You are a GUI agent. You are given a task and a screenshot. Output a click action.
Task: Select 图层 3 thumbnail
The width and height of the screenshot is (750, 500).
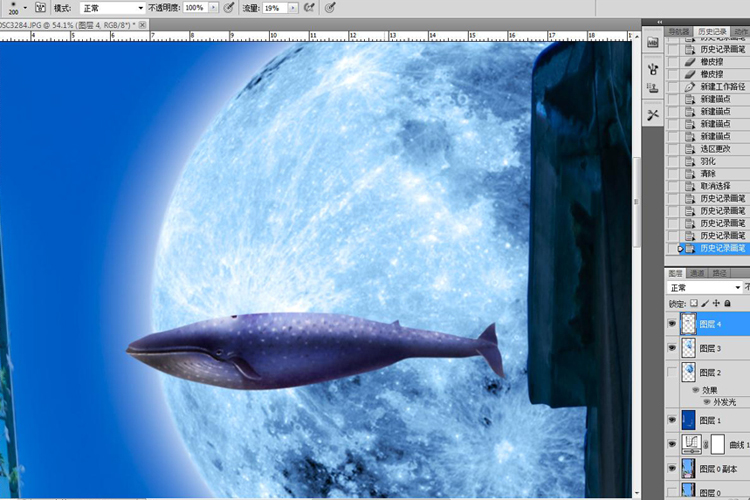tap(688, 348)
